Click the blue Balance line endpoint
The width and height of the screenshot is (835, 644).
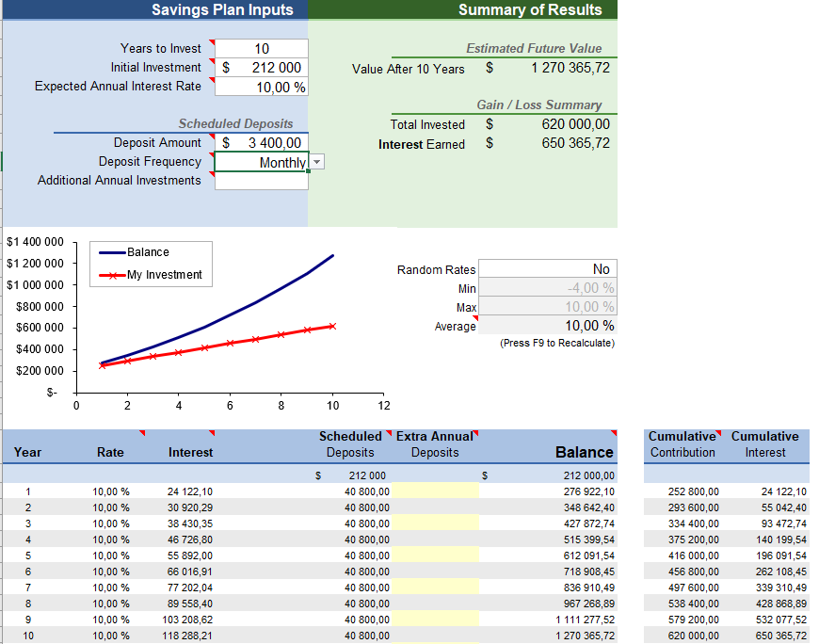pos(332,255)
